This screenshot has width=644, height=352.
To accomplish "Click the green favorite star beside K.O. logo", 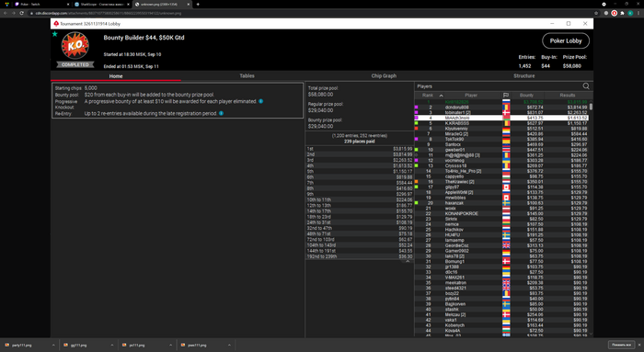I will click(x=55, y=34).
